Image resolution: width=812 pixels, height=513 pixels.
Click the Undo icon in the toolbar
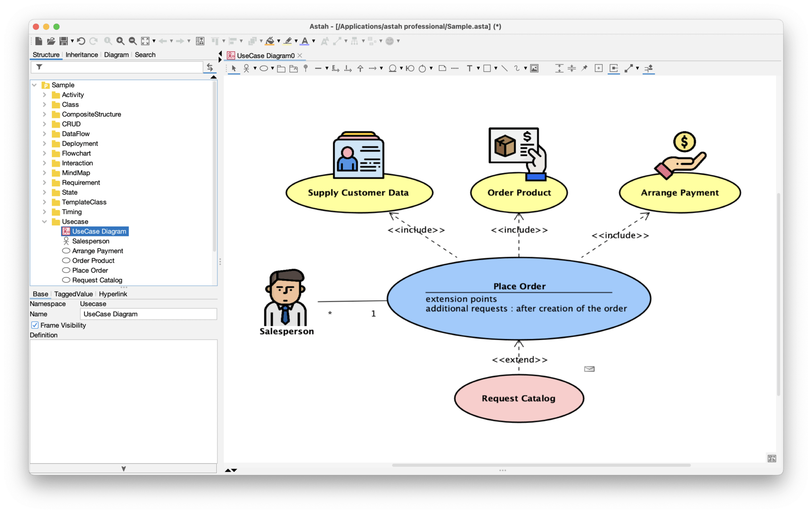[82, 41]
